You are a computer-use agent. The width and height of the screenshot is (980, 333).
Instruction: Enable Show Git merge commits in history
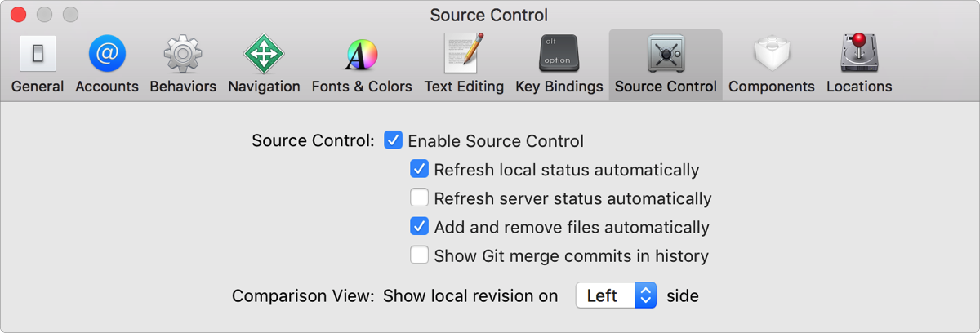(420, 255)
